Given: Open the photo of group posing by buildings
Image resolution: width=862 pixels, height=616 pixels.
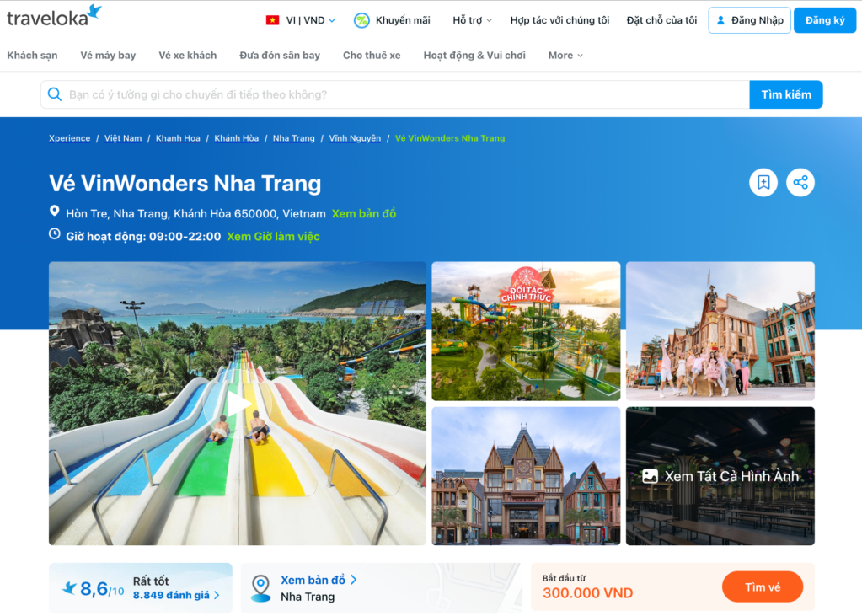Looking at the screenshot, I should (x=720, y=331).
